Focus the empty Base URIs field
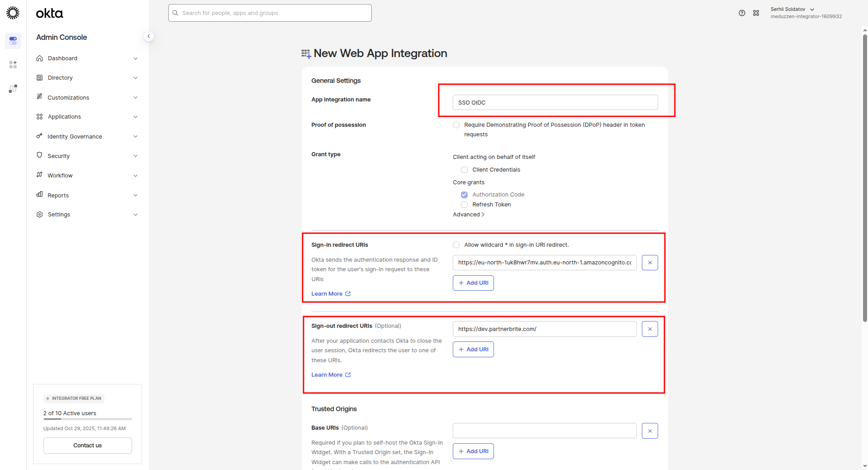868x470 pixels. tap(545, 431)
